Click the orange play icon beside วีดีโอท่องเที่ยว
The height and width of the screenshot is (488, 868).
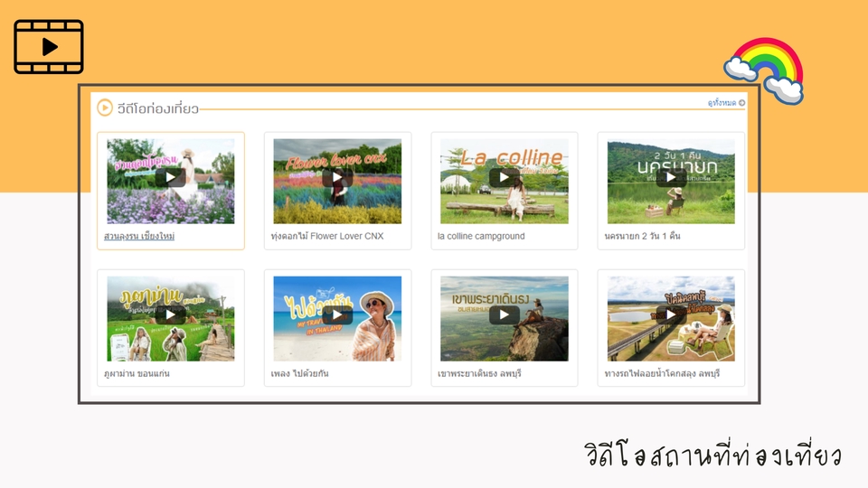point(105,108)
